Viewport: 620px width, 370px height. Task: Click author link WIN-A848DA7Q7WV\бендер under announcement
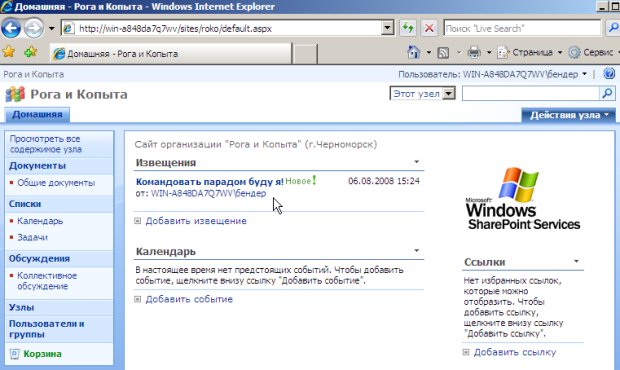coord(208,193)
